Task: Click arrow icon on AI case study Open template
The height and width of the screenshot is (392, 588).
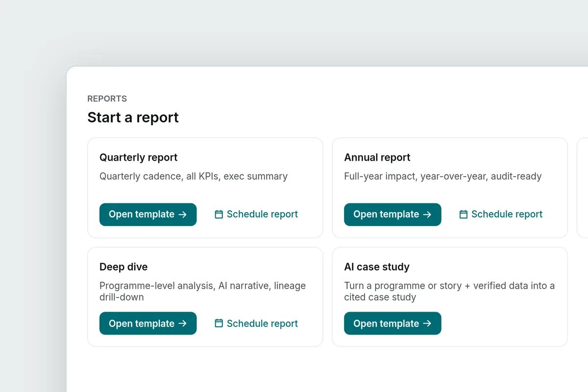Action: (x=427, y=323)
